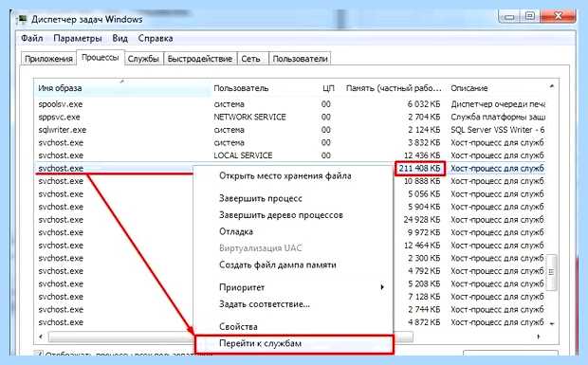Select the sqlwriter.exe process
Viewport: 588px width, 365px height.
click(290, 130)
